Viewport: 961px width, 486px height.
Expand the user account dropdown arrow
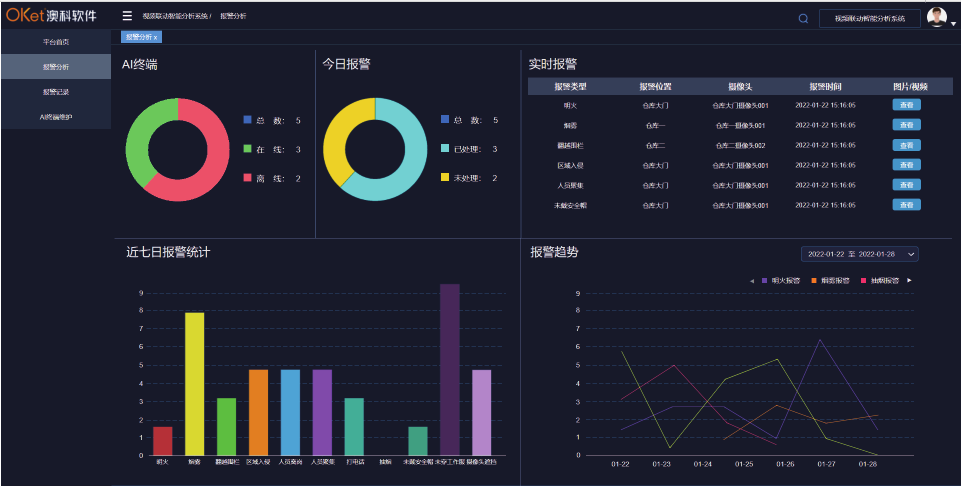(x=953, y=22)
